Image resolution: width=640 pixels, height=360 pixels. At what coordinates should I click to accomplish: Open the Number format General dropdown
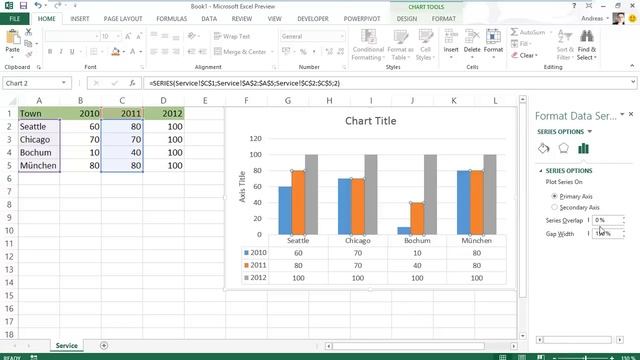pos(342,36)
